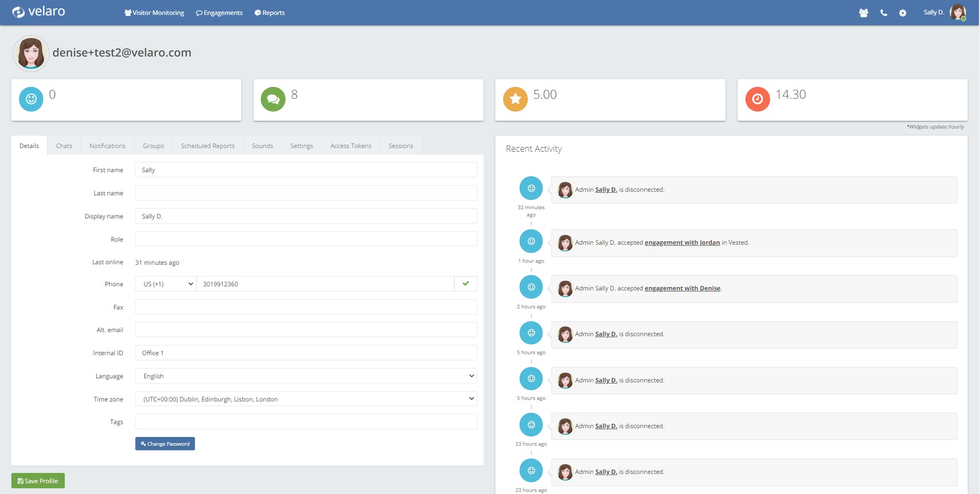980x494 pixels.
Task: Click the Velaro logo
Action: point(39,12)
